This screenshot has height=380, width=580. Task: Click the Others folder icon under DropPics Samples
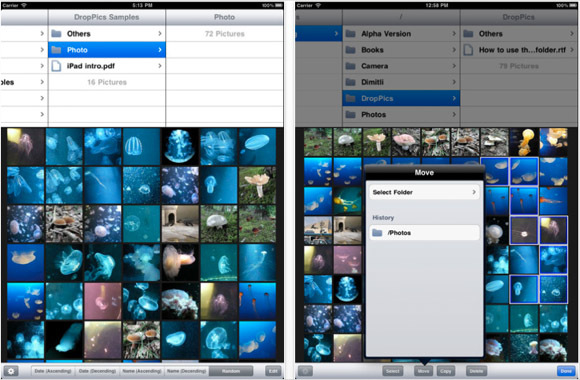(56, 34)
